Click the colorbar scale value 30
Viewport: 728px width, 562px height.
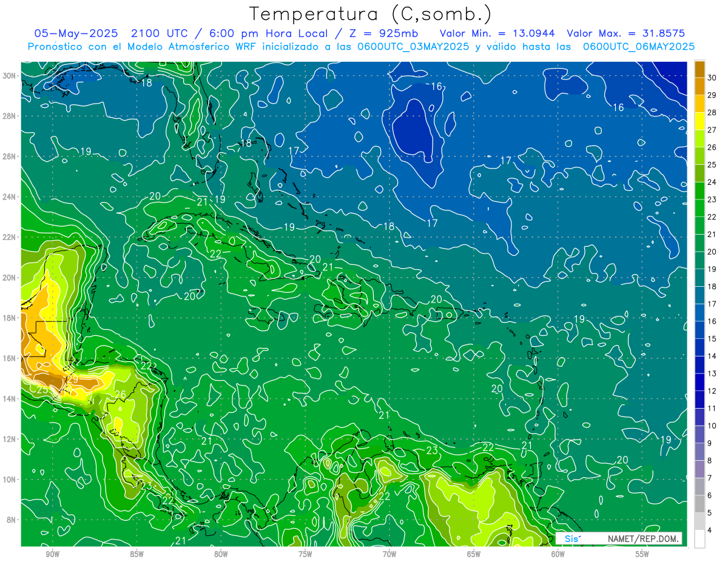[712, 78]
